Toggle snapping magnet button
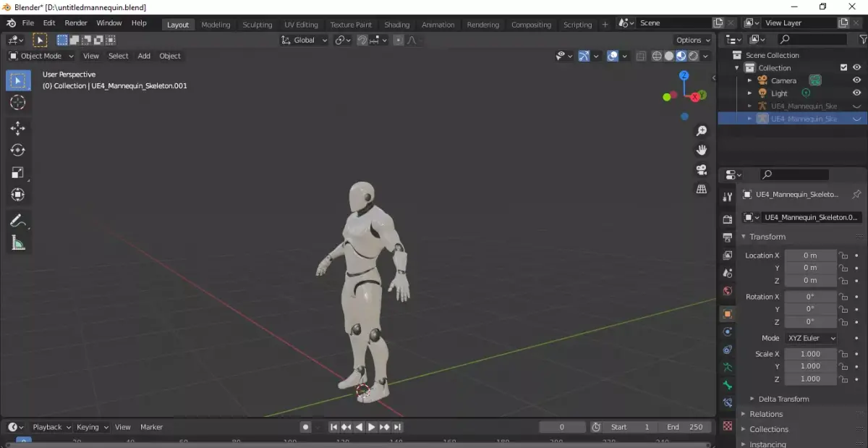Screen dimensions: 868x448 tap(362, 41)
